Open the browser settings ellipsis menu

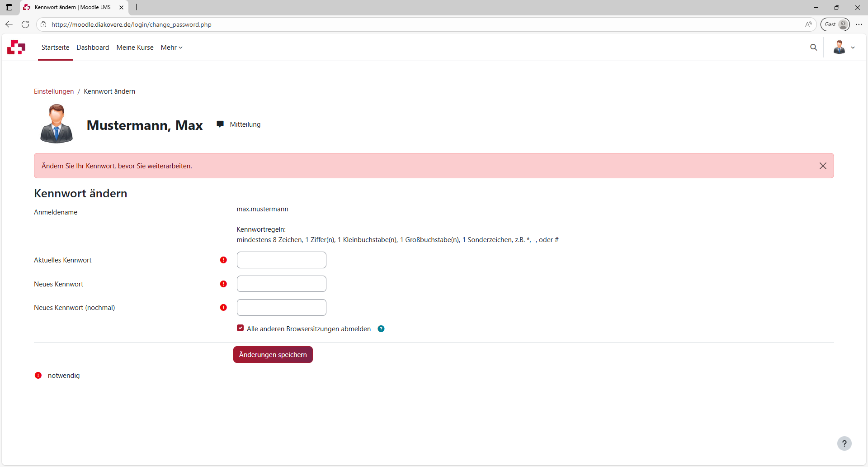[859, 24]
